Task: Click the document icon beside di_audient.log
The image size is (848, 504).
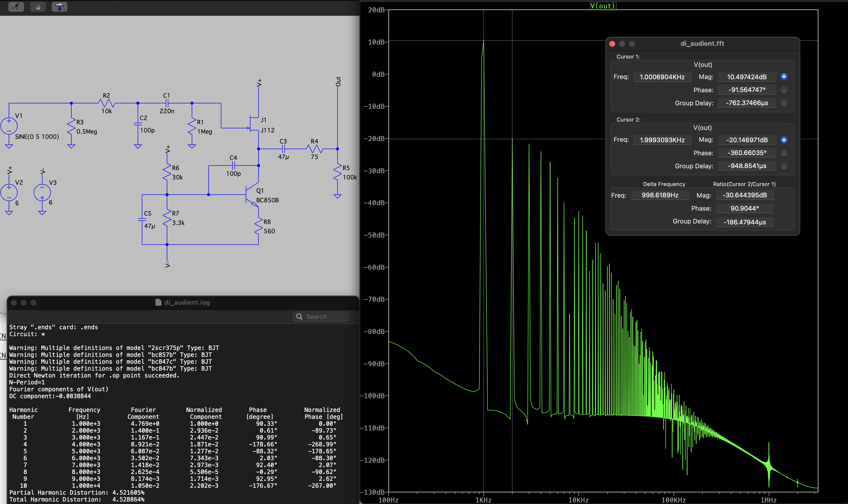Action: [x=158, y=302]
